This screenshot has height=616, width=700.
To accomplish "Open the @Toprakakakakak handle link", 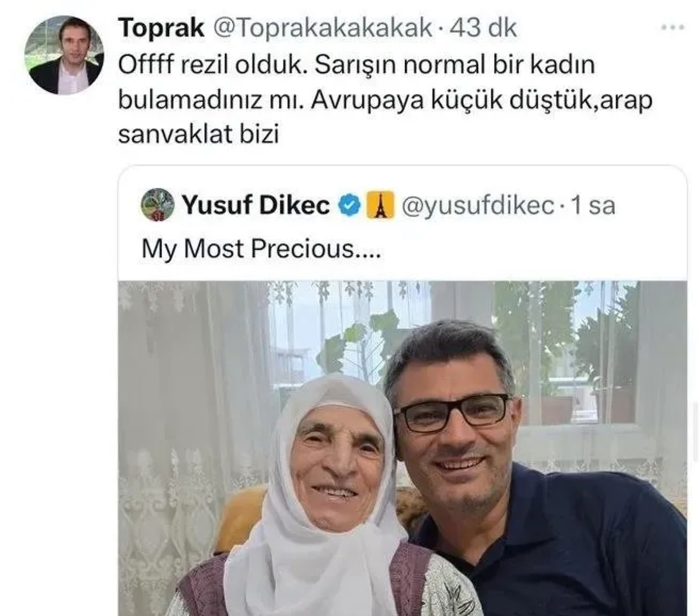I will click(324, 28).
